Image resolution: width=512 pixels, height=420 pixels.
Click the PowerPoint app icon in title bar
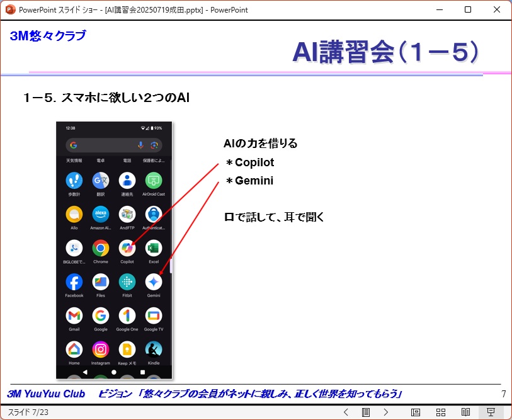coord(9,9)
